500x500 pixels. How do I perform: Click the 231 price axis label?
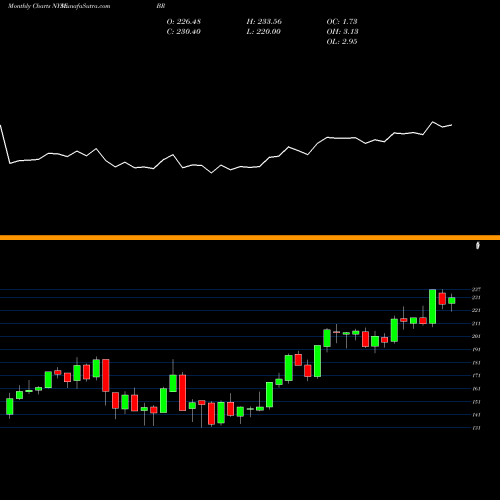(476, 298)
